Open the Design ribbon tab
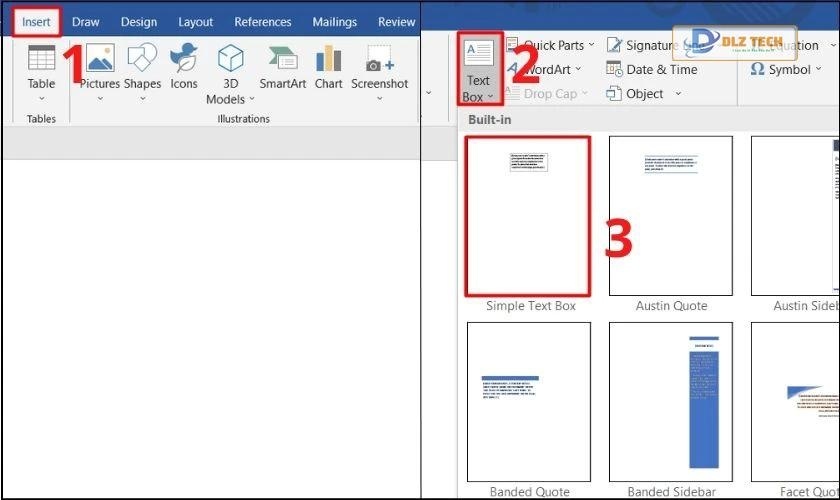Viewport: 840px width, 500px height. (139, 22)
